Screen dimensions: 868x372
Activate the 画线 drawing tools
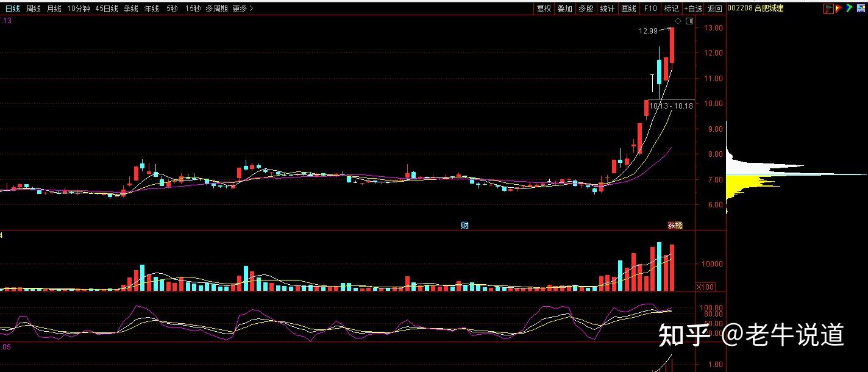click(x=628, y=9)
